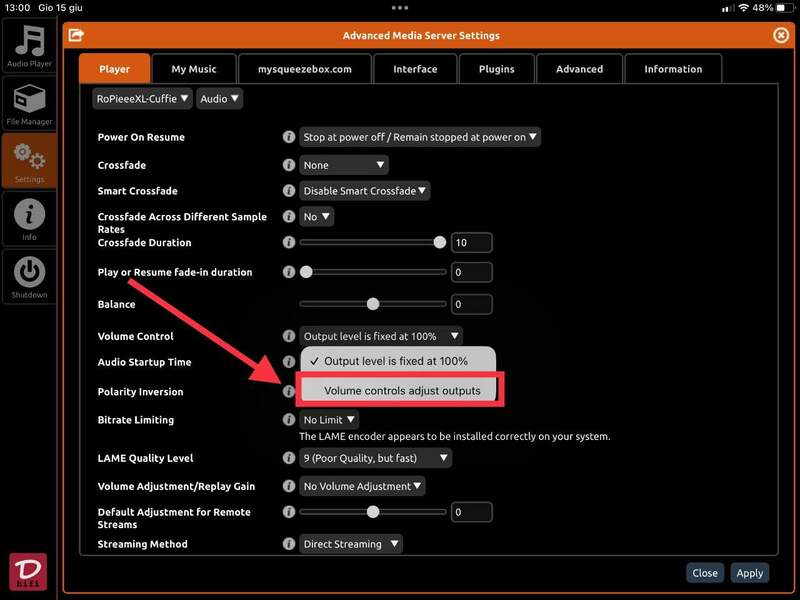The height and width of the screenshot is (600, 800).
Task: Click the Info sidebar icon
Action: [x=29, y=218]
